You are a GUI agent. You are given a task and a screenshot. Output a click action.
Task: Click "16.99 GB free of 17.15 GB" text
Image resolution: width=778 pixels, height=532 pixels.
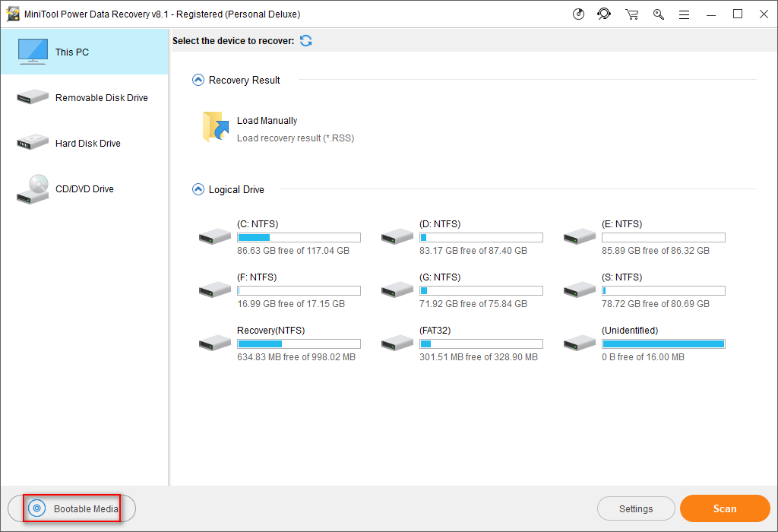(x=291, y=304)
